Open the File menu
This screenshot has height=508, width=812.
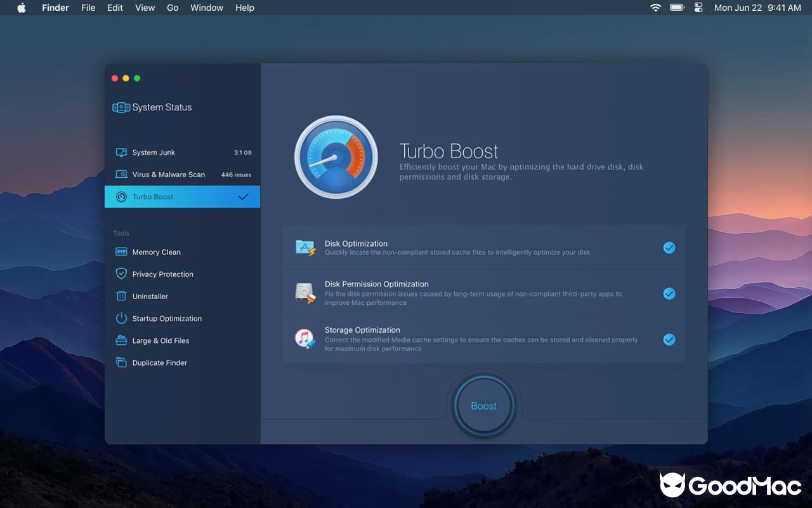click(x=88, y=8)
